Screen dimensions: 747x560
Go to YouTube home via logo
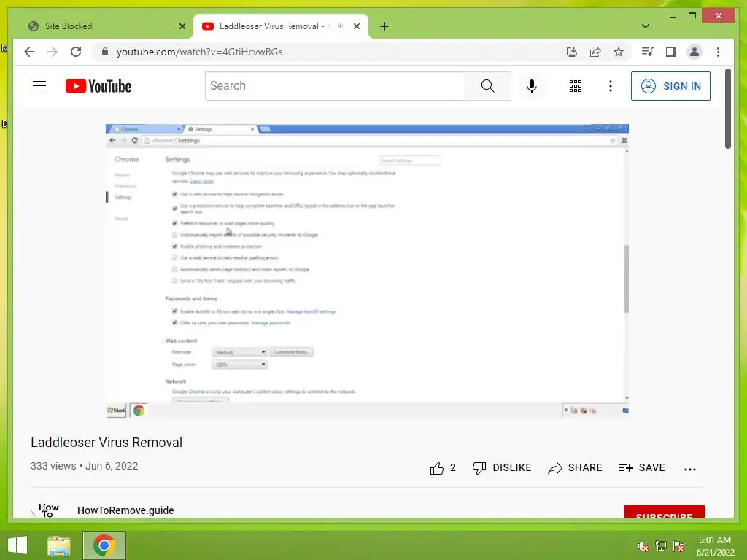[98, 86]
